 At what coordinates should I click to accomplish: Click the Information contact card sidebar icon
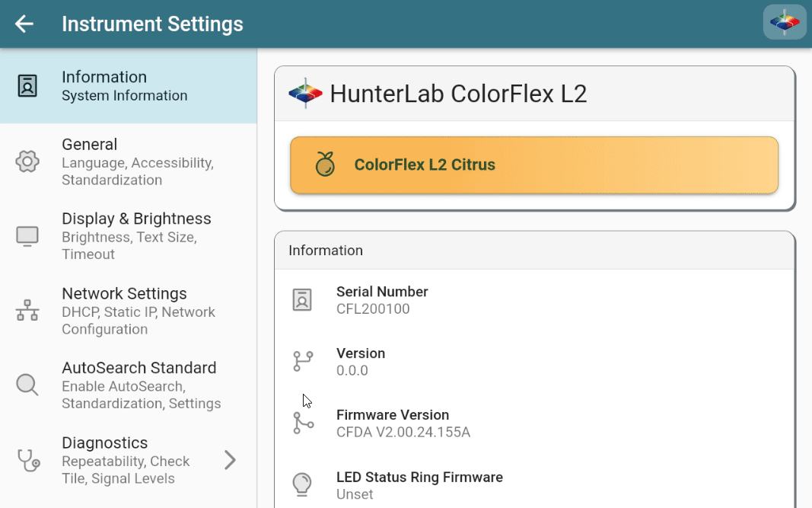[27, 86]
